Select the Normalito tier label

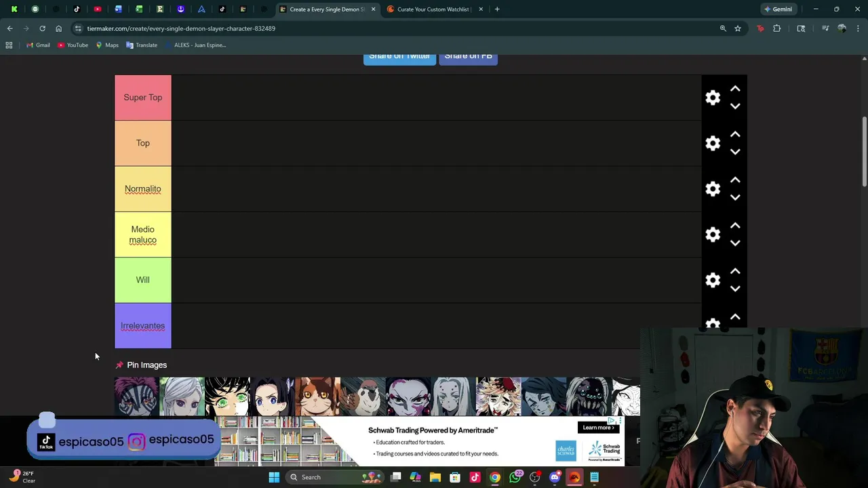[142, 189]
